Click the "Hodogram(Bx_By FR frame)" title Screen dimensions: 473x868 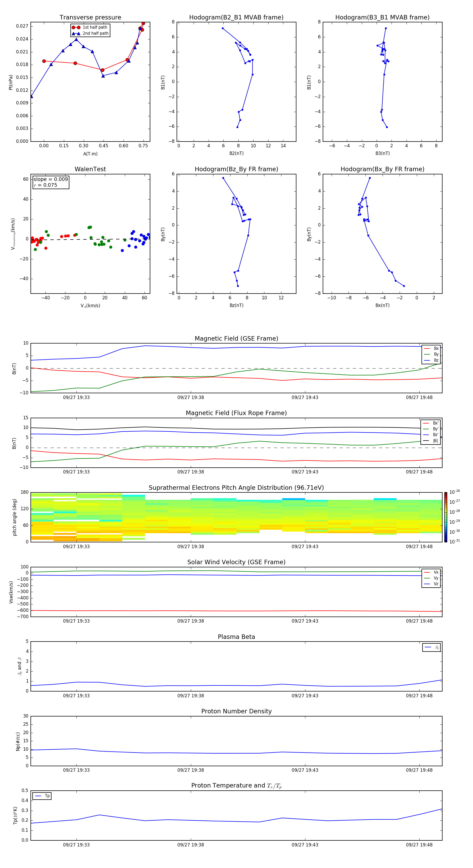tap(382, 169)
